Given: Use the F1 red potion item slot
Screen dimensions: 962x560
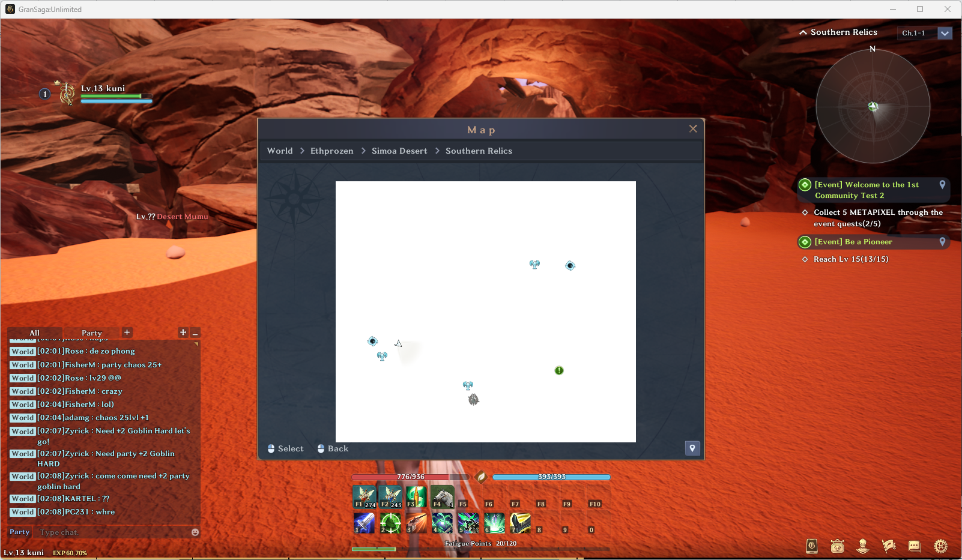Looking at the screenshot, I should pyautogui.click(x=365, y=497).
